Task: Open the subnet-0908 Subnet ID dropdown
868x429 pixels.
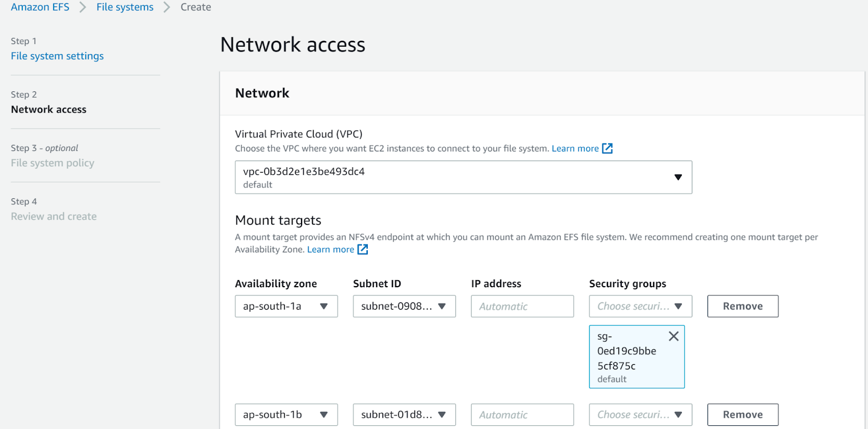Action: click(x=404, y=306)
